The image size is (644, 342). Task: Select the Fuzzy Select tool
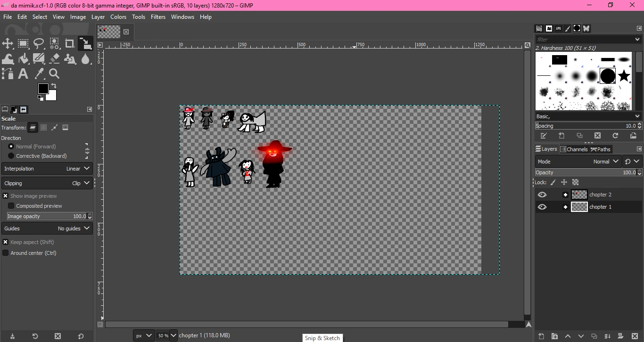click(x=55, y=44)
